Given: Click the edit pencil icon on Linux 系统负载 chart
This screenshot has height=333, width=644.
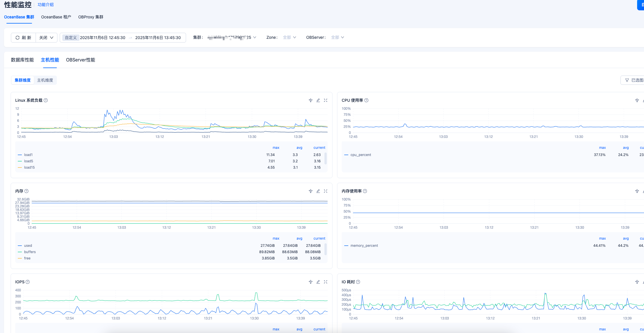Looking at the screenshot, I should click(318, 100).
